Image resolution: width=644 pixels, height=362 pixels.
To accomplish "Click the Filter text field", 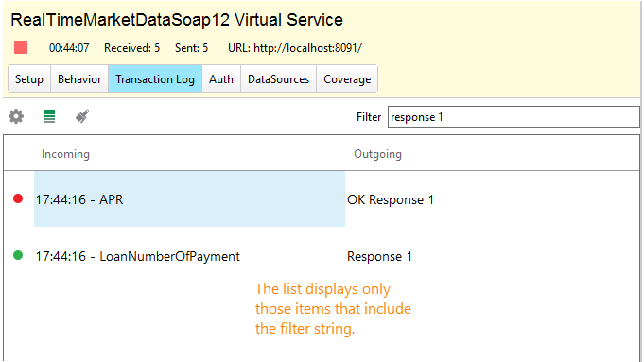I will [x=513, y=117].
